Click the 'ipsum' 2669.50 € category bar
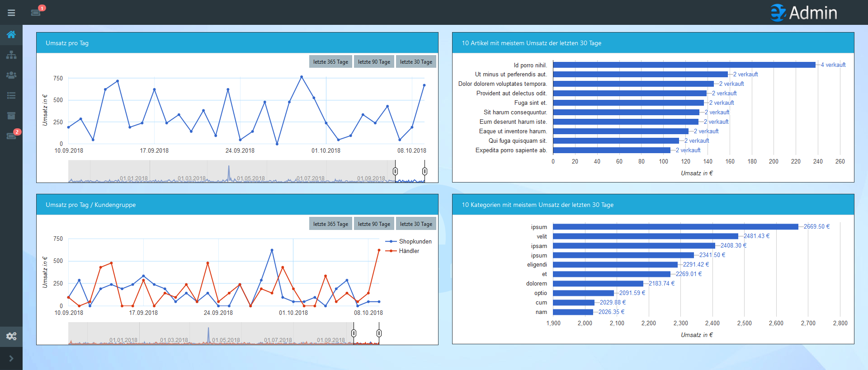The height and width of the screenshot is (370, 868). [x=675, y=227]
